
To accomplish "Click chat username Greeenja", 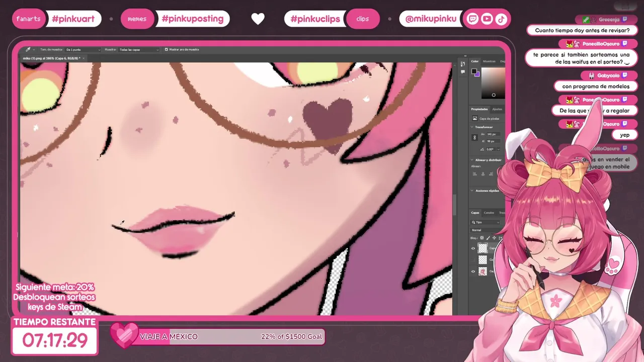I will [x=609, y=20].
